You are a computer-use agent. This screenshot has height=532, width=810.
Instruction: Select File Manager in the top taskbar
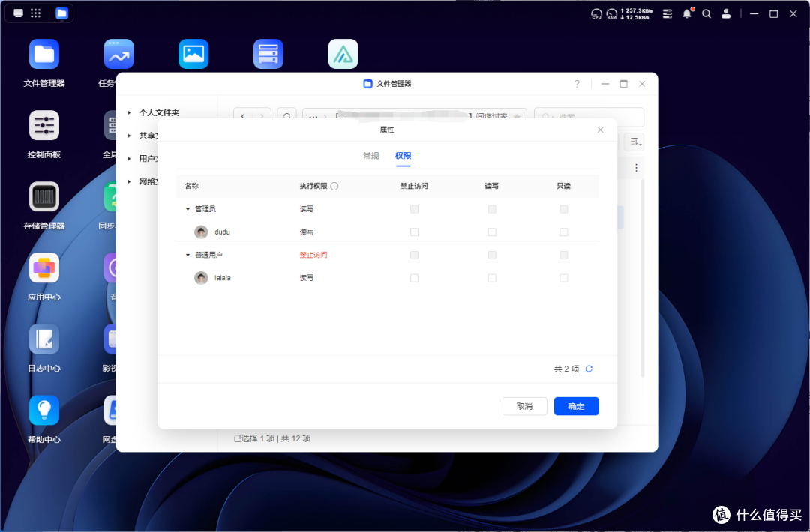62,13
